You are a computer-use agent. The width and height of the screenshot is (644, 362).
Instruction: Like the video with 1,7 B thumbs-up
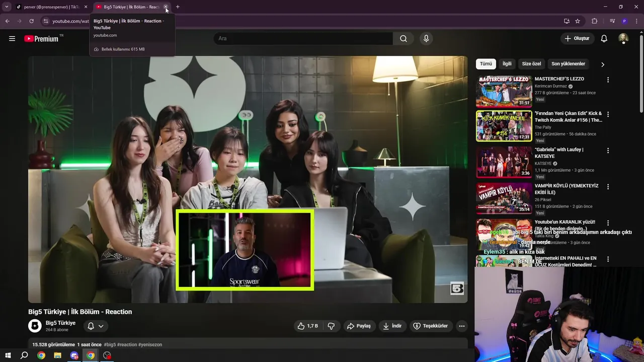307,326
